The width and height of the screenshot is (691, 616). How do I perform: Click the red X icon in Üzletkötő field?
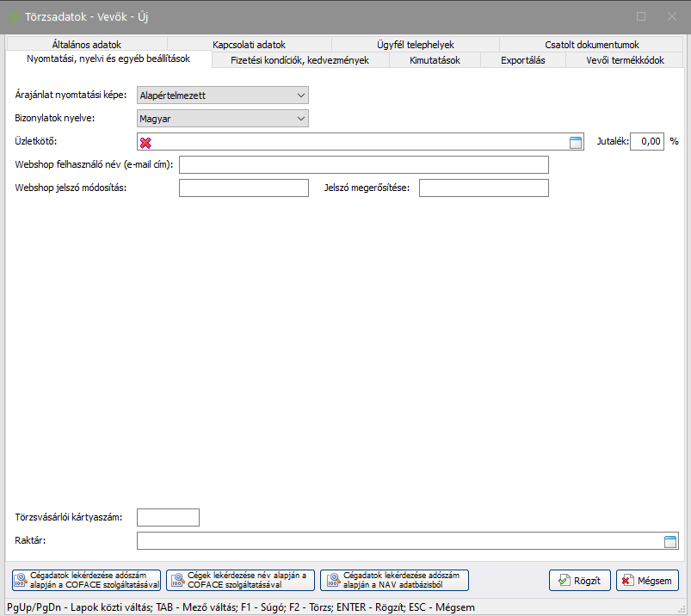click(x=145, y=143)
